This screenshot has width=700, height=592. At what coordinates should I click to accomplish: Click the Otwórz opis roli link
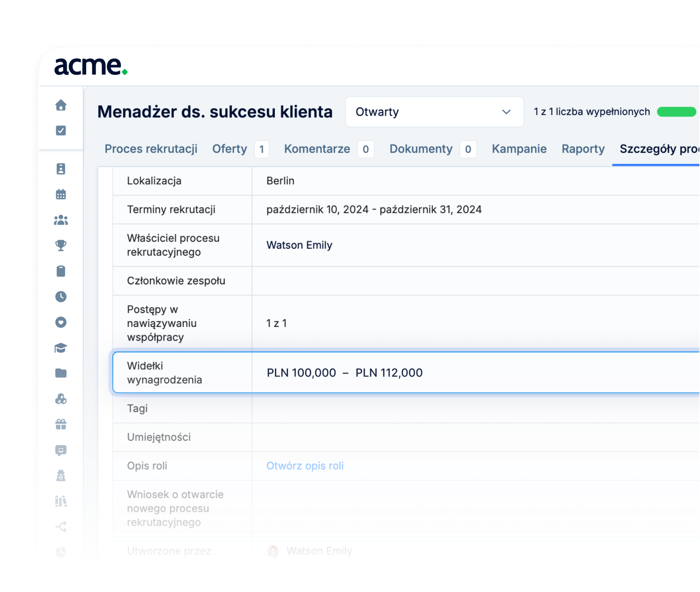[305, 466]
